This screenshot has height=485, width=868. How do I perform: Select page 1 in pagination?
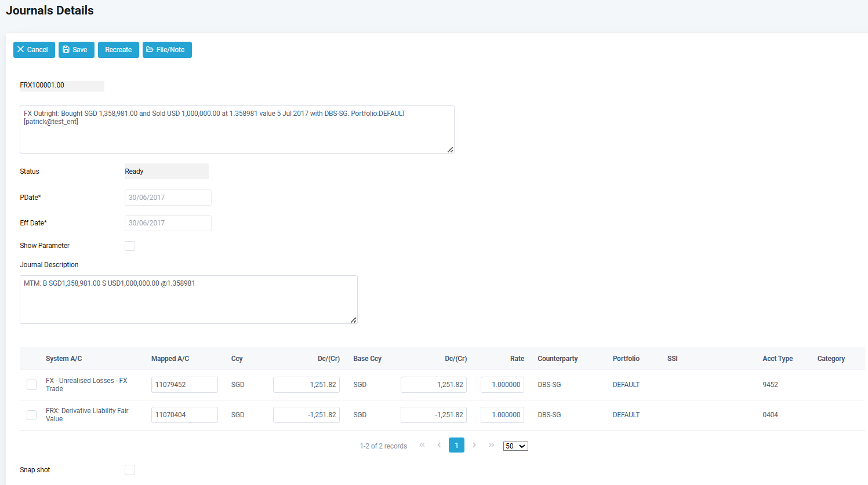point(456,445)
